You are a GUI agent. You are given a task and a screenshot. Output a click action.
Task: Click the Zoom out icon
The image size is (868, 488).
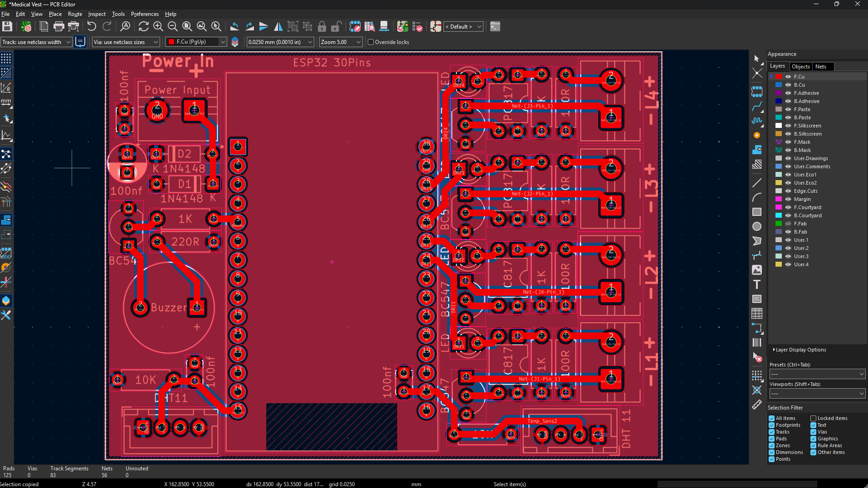[x=172, y=27]
